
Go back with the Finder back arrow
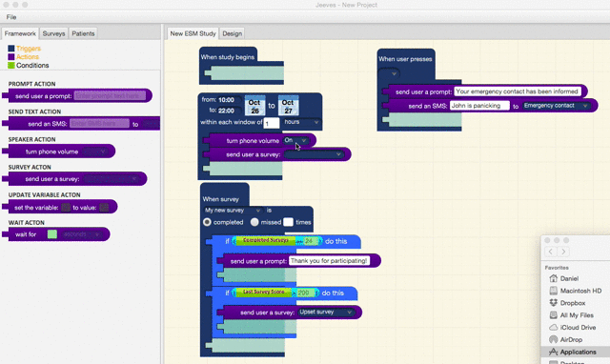(x=551, y=252)
